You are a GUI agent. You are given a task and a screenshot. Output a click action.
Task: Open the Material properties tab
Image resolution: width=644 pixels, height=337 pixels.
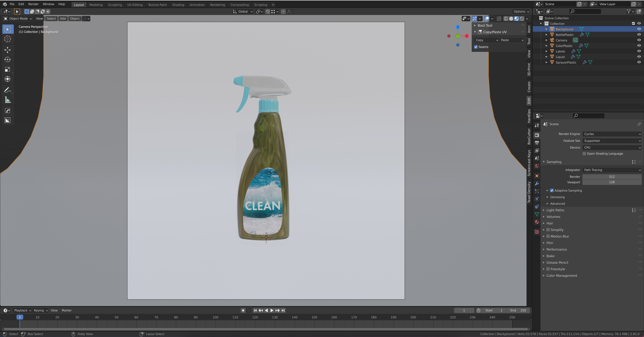(x=537, y=222)
